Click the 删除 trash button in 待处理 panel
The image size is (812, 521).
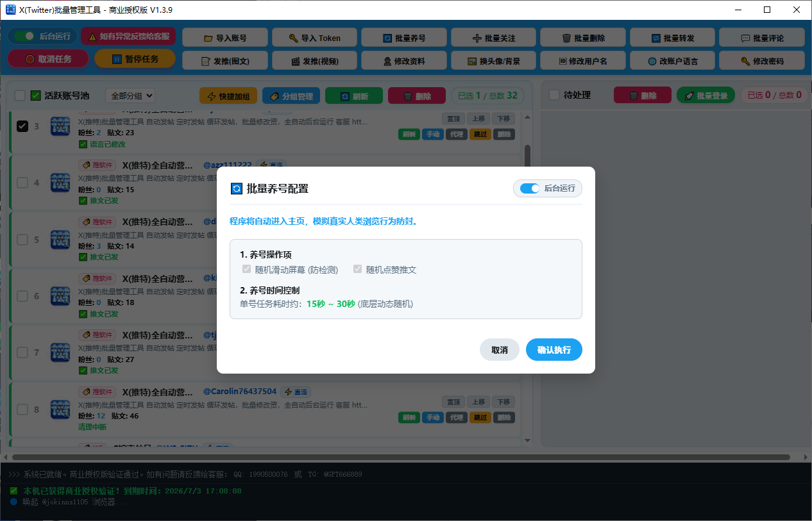(x=643, y=95)
